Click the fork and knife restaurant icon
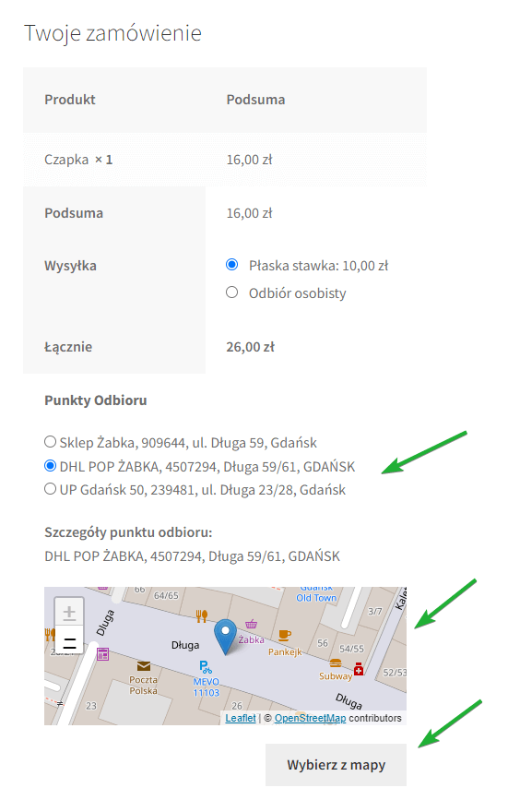This screenshot has width=508, height=812. pos(202,615)
